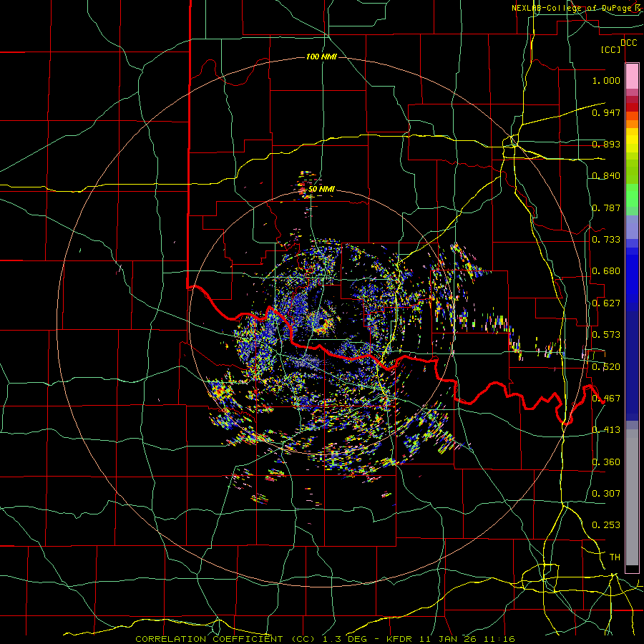Click the 0.627 legend value
Image resolution: width=644 pixels, height=644 pixels.
click(x=606, y=303)
